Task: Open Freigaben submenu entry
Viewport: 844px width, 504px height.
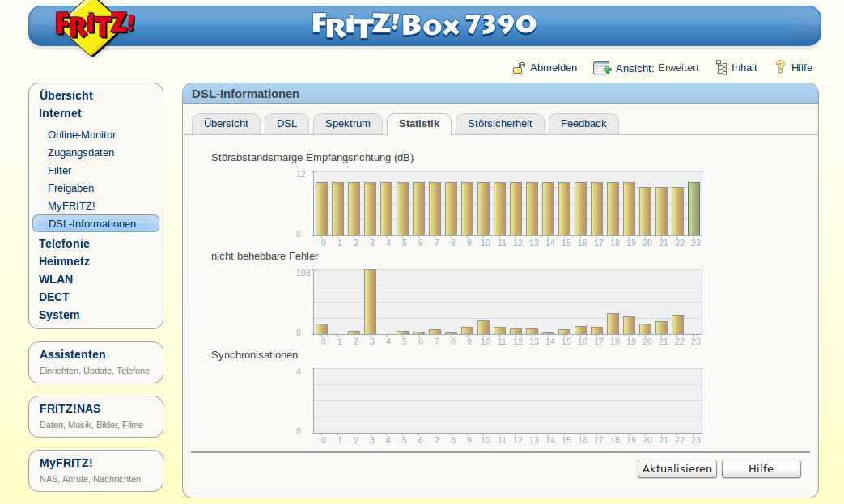Action: pyautogui.click(x=70, y=188)
